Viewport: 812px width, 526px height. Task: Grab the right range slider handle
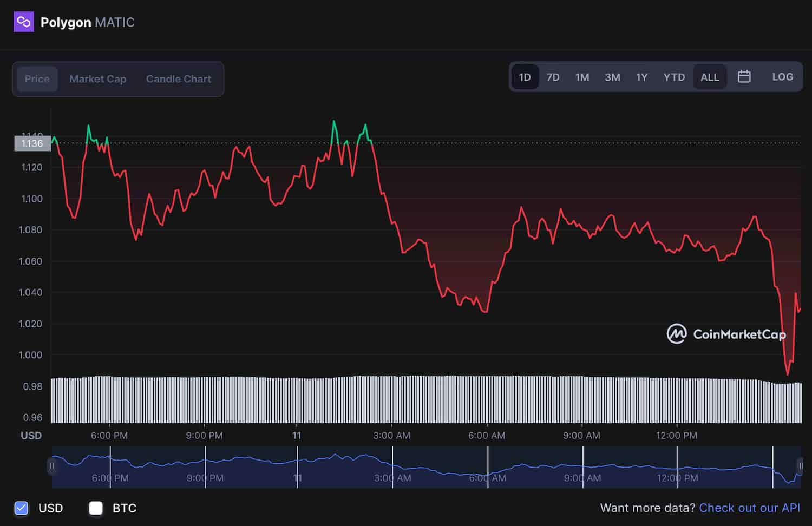pos(800,466)
